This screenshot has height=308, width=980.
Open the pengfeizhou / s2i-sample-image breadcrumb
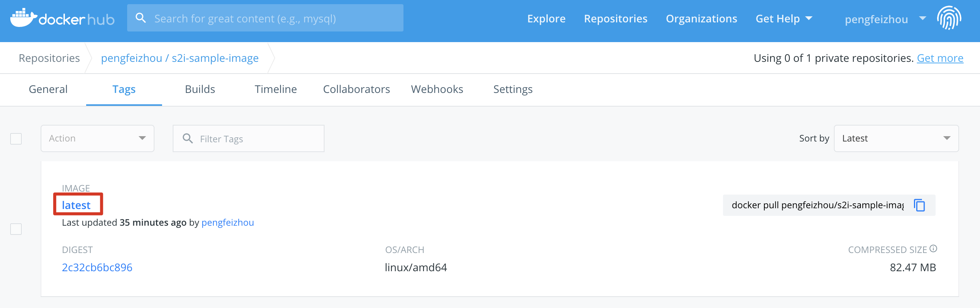tap(180, 58)
